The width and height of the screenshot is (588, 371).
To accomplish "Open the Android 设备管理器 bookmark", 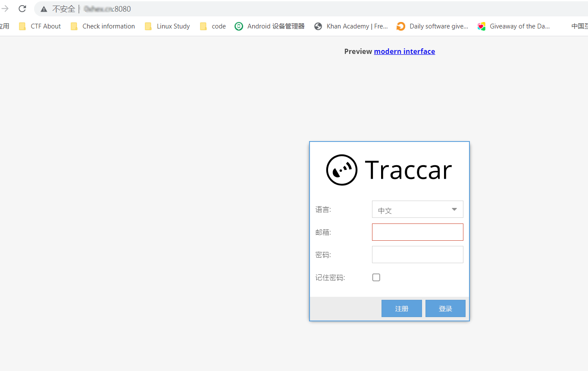I will point(269,26).
